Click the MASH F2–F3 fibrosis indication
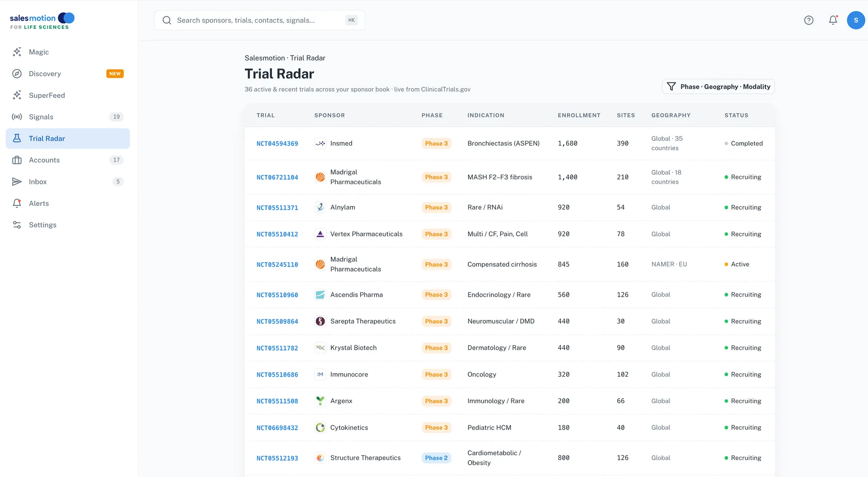The height and width of the screenshot is (477, 868). click(x=500, y=177)
